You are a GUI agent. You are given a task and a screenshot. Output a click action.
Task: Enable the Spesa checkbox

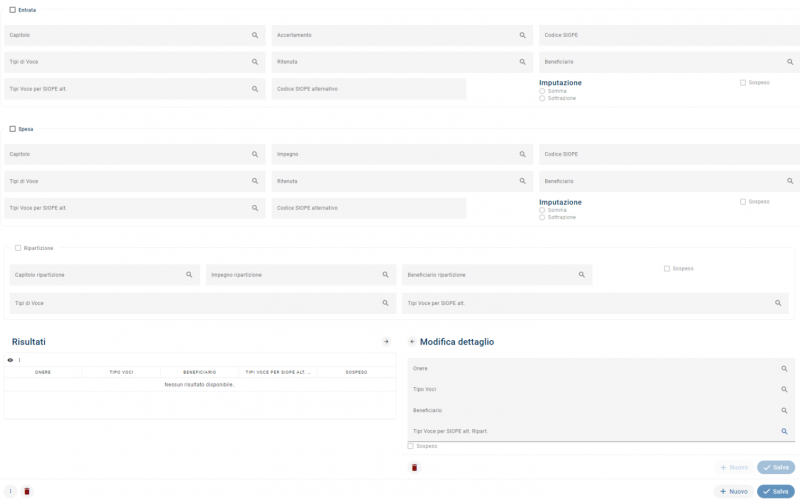point(13,129)
